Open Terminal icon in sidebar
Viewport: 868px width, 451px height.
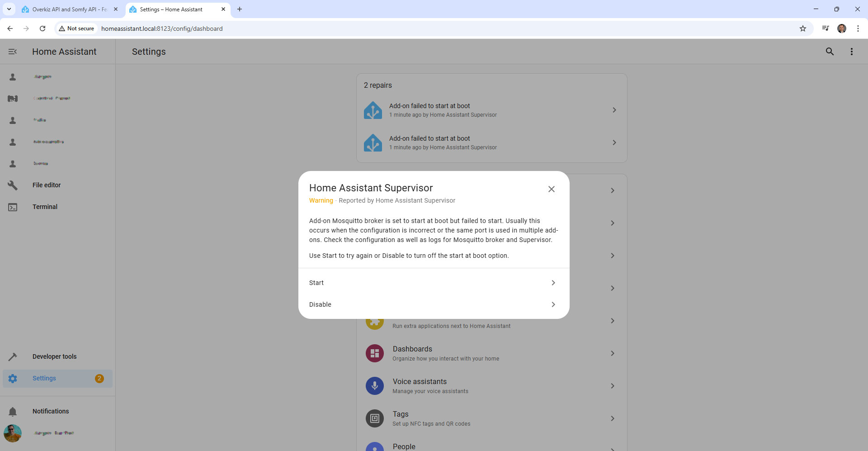[x=13, y=207]
